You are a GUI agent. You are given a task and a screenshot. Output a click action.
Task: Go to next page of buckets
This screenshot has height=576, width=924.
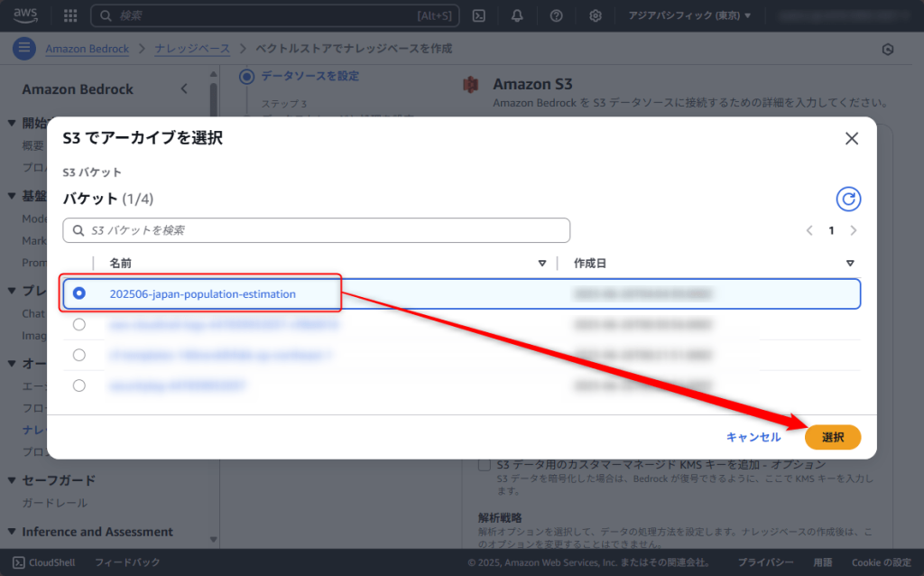click(x=854, y=230)
